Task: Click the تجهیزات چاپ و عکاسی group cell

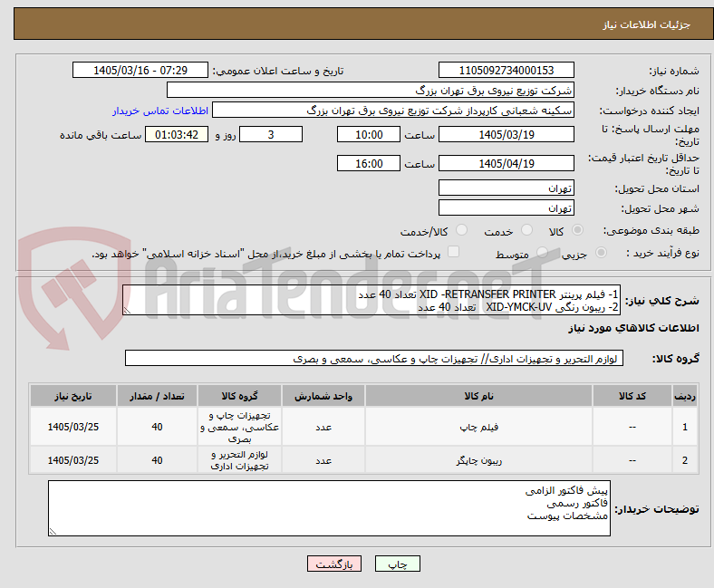Action: point(239,427)
